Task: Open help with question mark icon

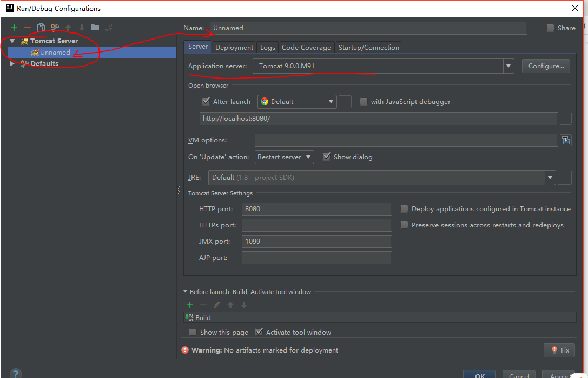Action: tap(15, 373)
